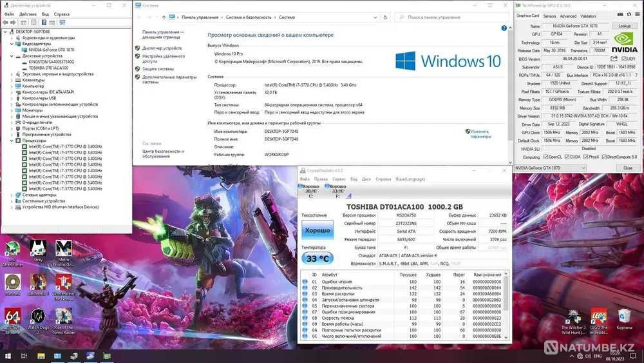This screenshot has width=644, height=363.
Task: Open Диспетчер устройств link in System window
Action: (x=162, y=48)
